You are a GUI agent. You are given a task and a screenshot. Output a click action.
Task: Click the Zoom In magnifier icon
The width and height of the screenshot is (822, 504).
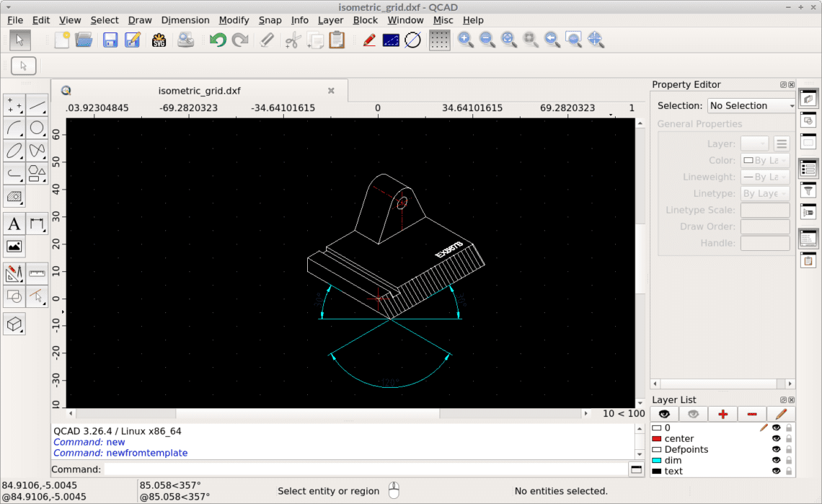[465, 40]
